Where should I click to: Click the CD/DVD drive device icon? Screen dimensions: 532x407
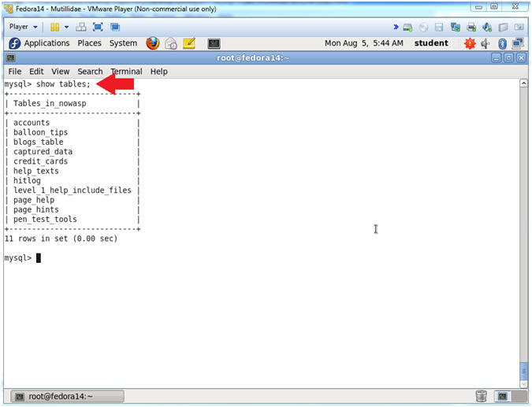[423, 28]
